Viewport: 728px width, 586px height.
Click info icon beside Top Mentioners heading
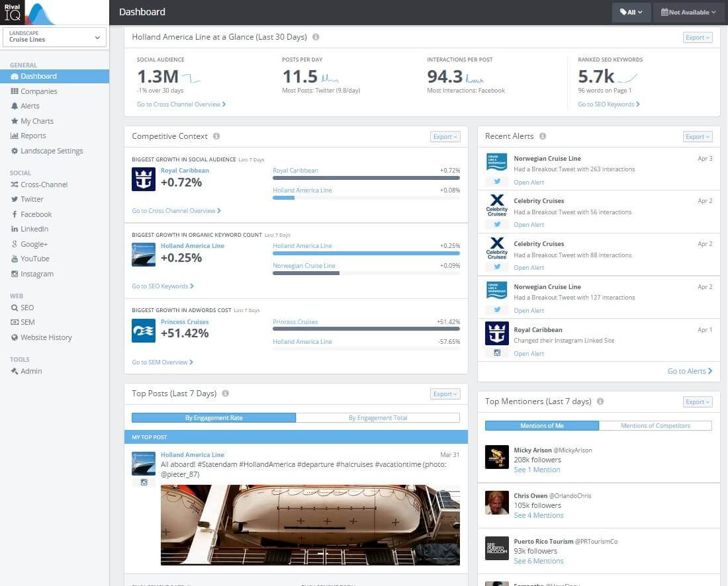point(600,401)
